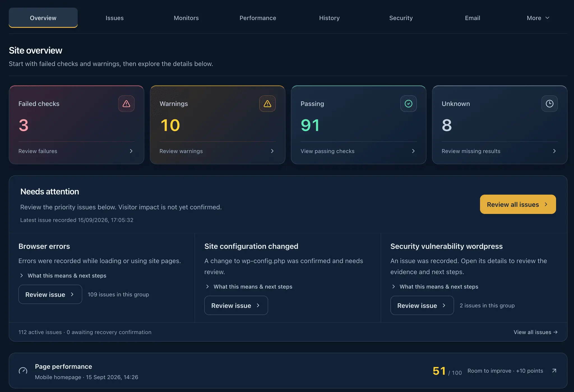Click Review issue under Site configuration changed
The width and height of the screenshot is (574, 392).
click(236, 305)
